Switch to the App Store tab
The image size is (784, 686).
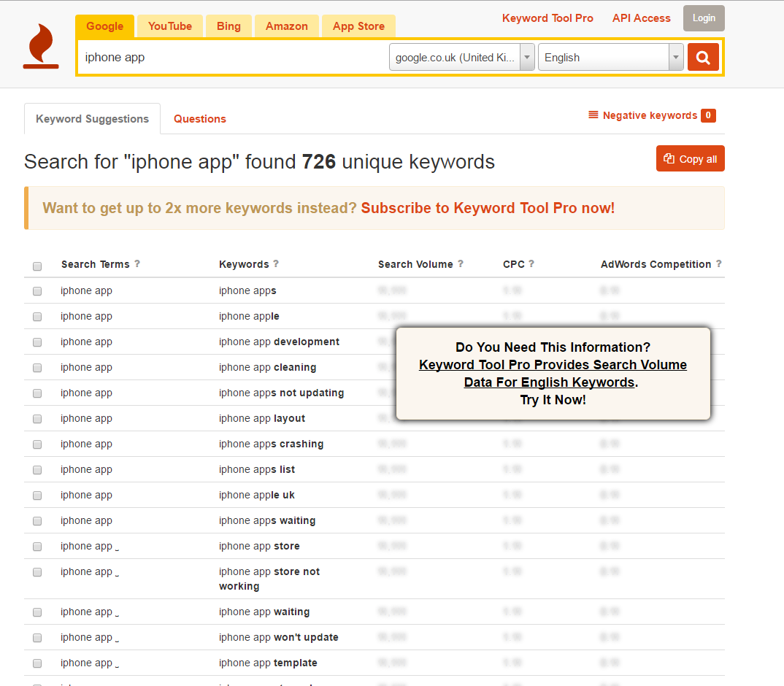[x=358, y=26]
